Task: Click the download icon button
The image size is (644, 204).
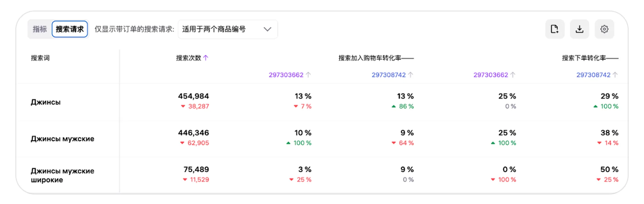Action: pyautogui.click(x=579, y=29)
